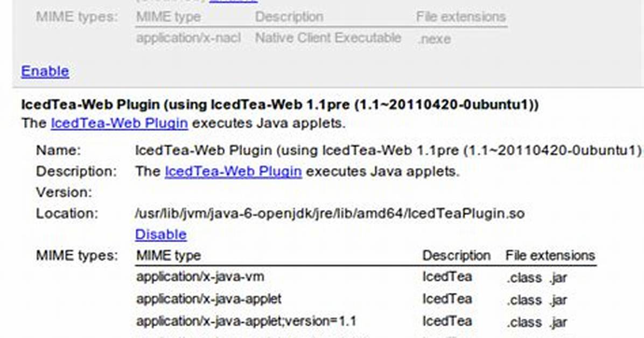Click the Description: label of IcedTea plugin
The height and width of the screenshot is (338, 644).
pyautogui.click(x=76, y=171)
